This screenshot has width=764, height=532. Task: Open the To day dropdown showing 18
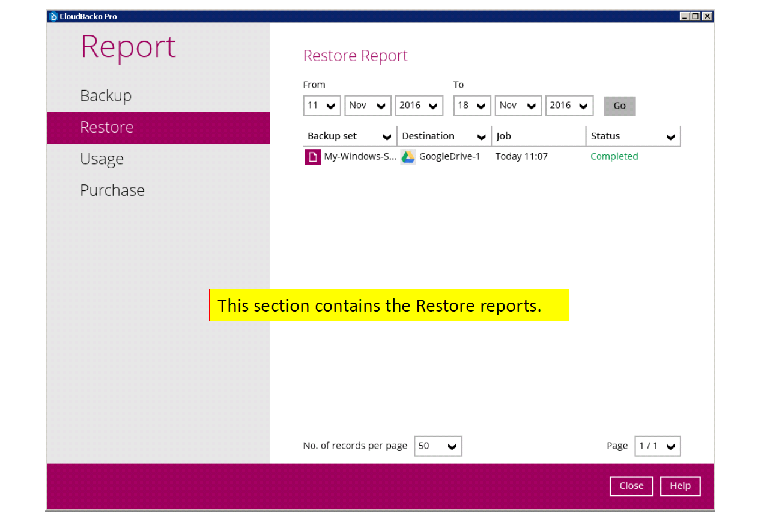[x=472, y=106]
